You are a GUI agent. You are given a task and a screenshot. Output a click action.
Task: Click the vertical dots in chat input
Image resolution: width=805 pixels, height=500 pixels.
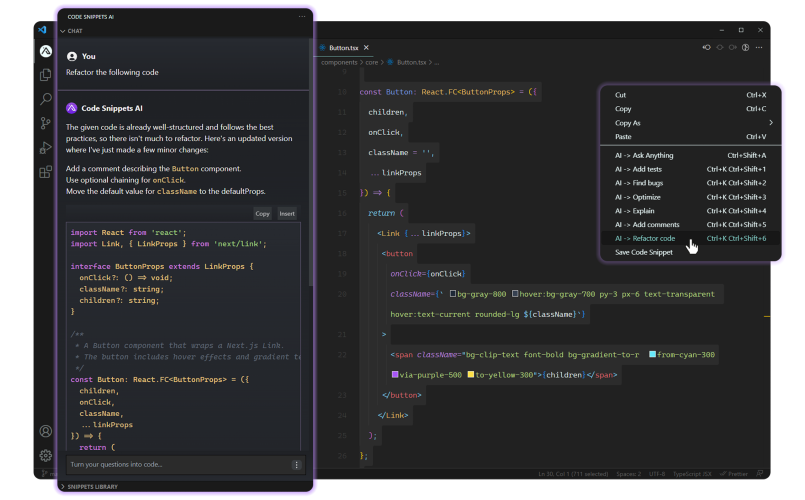pyautogui.click(x=296, y=465)
